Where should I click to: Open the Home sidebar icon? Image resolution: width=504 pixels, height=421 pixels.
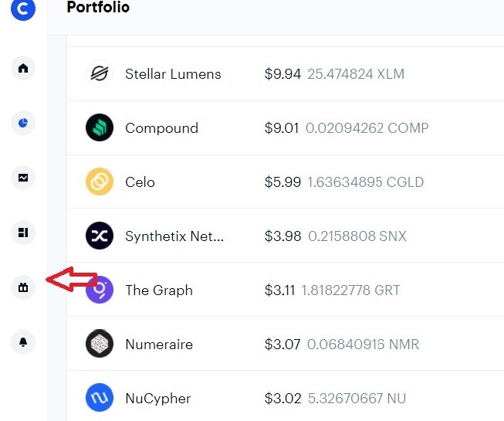(23, 69)
